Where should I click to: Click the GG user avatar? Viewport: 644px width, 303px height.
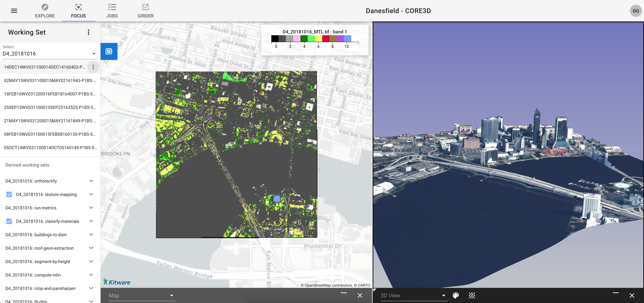pos(635,11)
